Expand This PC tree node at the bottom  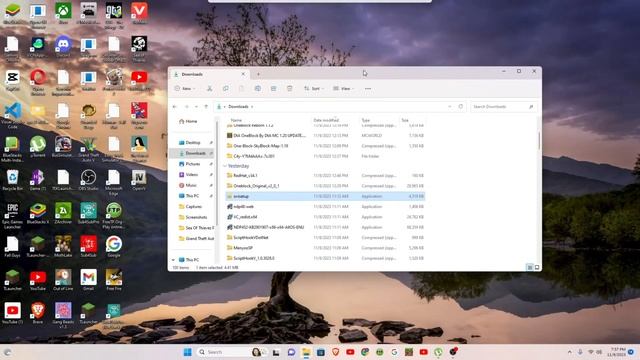pyautogui.click(x=173, y=260)
